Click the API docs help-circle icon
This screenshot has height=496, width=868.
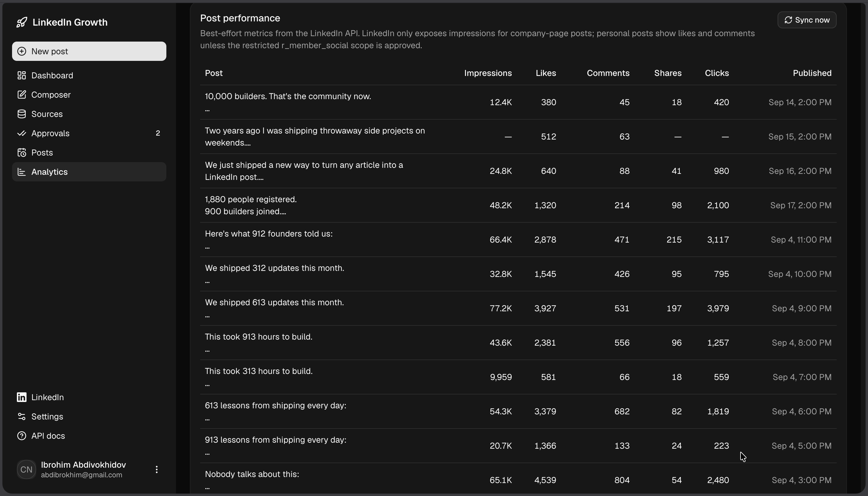click(22, 436)
